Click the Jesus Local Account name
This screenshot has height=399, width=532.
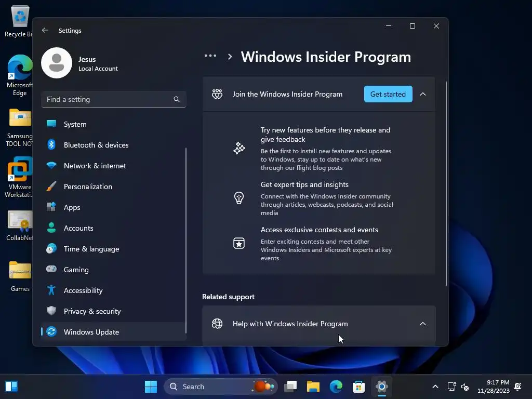(x=98, y=63)
